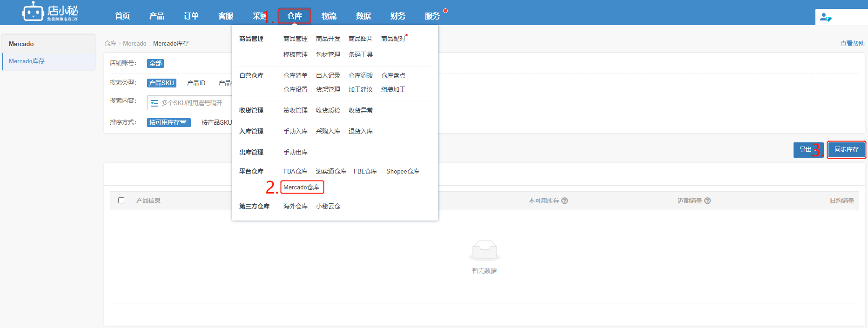Screen dimensions: 868x328
Task: Open 商品管理 link in the menu
Action: coord(296,39)
